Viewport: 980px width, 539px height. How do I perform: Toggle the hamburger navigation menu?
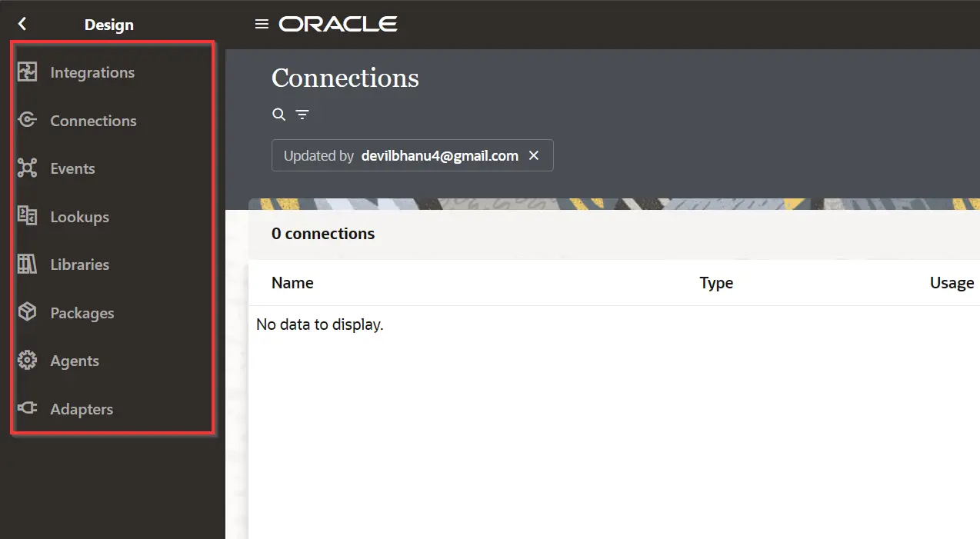pyautogui.click(x=262, y=25)
